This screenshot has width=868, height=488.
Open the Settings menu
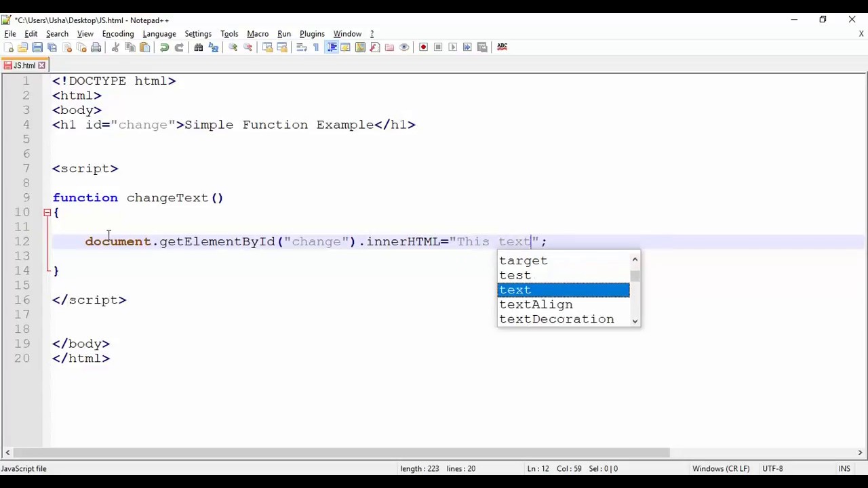tap(198, 33)
